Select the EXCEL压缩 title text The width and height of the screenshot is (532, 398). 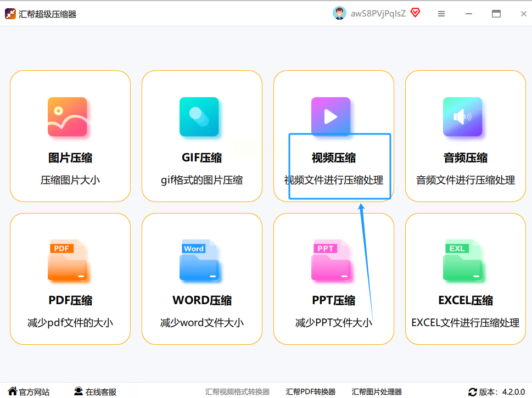pos(466,300)
